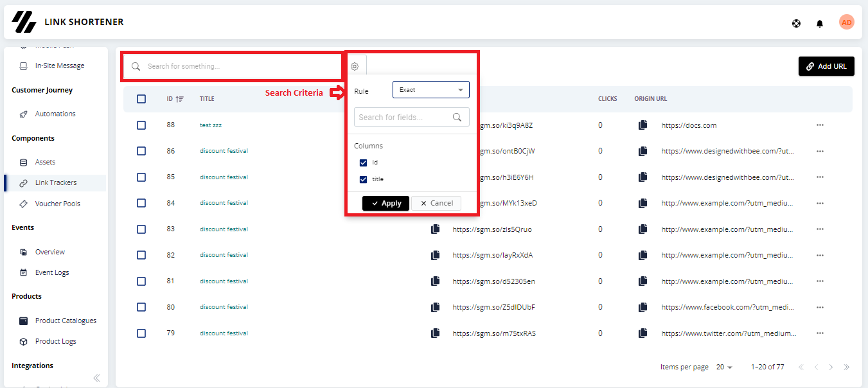Open more actions for row 79
The height and width of the screenshot is (388, 868).
click(820, 333)
